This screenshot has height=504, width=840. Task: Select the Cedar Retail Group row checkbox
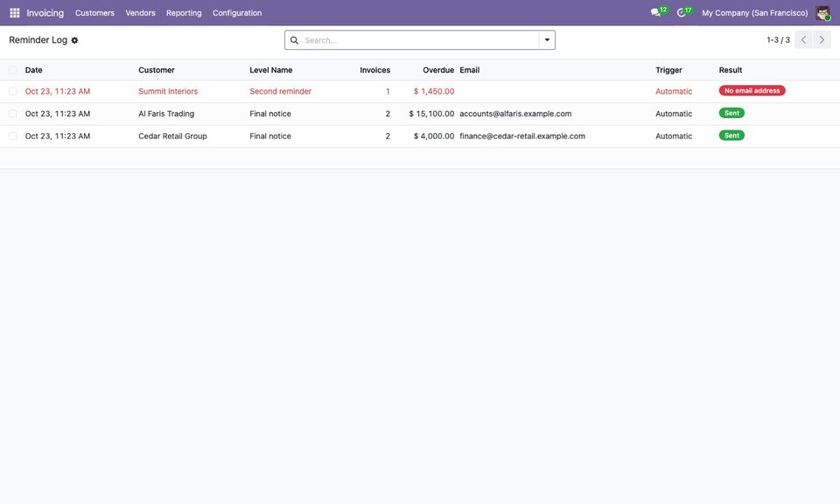pyautogui.click(x=13, y=136)
